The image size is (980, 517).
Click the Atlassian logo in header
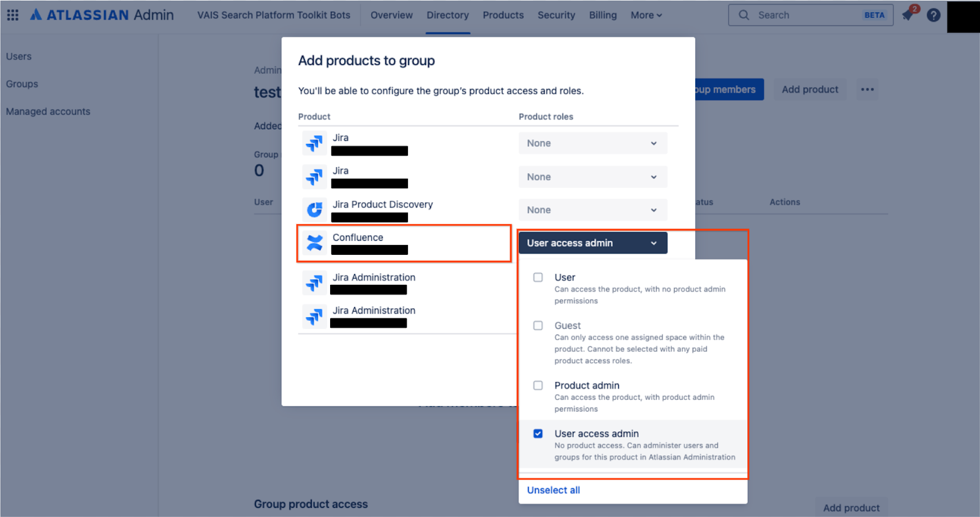37,15
